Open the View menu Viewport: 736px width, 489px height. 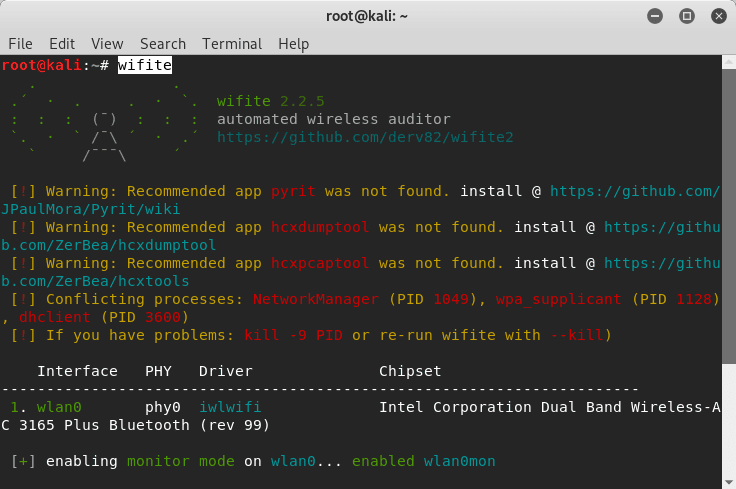point(107,44)
